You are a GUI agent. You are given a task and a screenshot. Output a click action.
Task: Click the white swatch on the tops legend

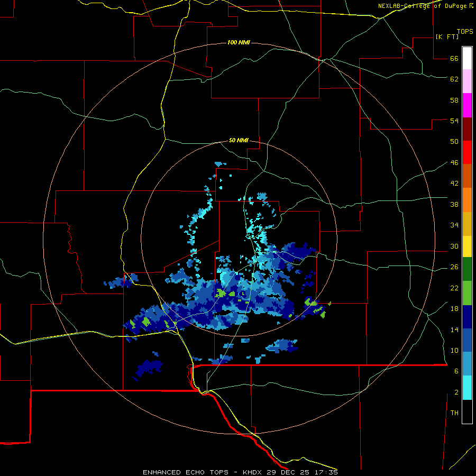point(467,58)
